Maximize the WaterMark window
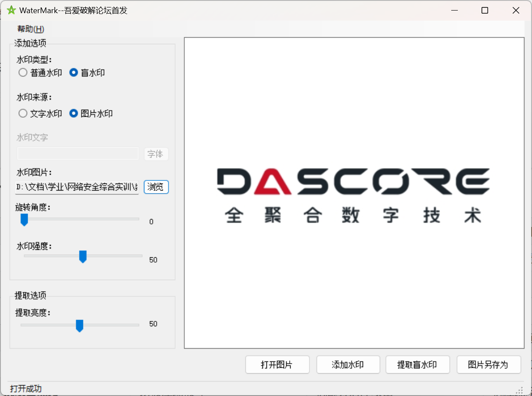This screenshot has width=532, height=396. 485,11
